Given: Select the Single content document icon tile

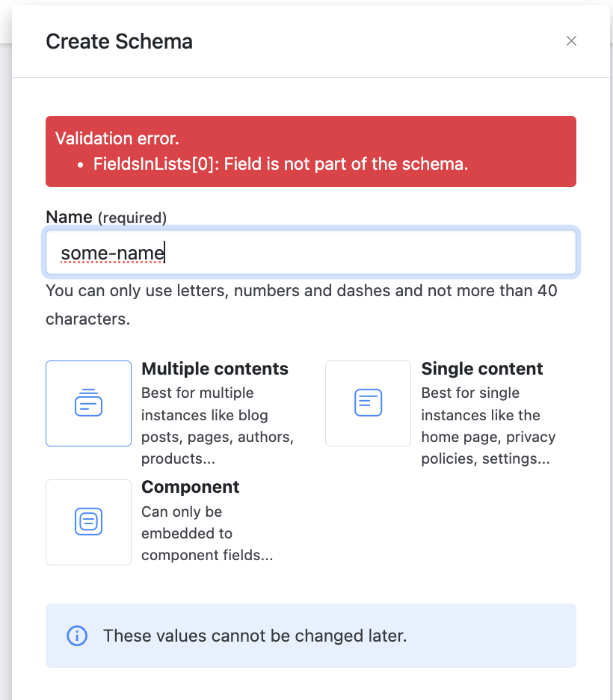Looking at the screenshot, I should (x=368, y=403).
